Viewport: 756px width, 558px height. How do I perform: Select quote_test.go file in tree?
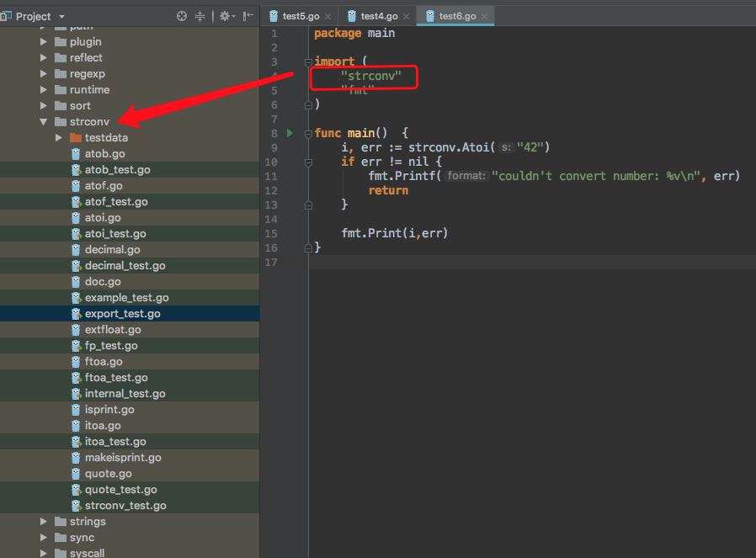[x=120, y=490]
